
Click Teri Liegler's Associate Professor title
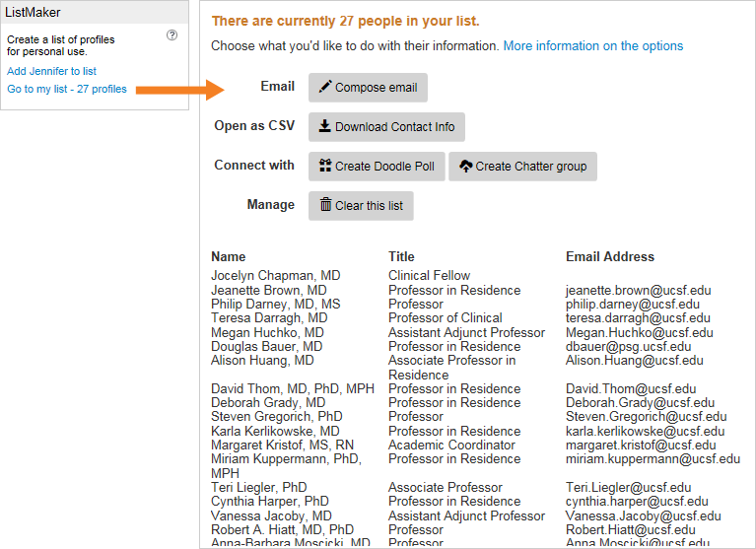click(x=446, y=487)
